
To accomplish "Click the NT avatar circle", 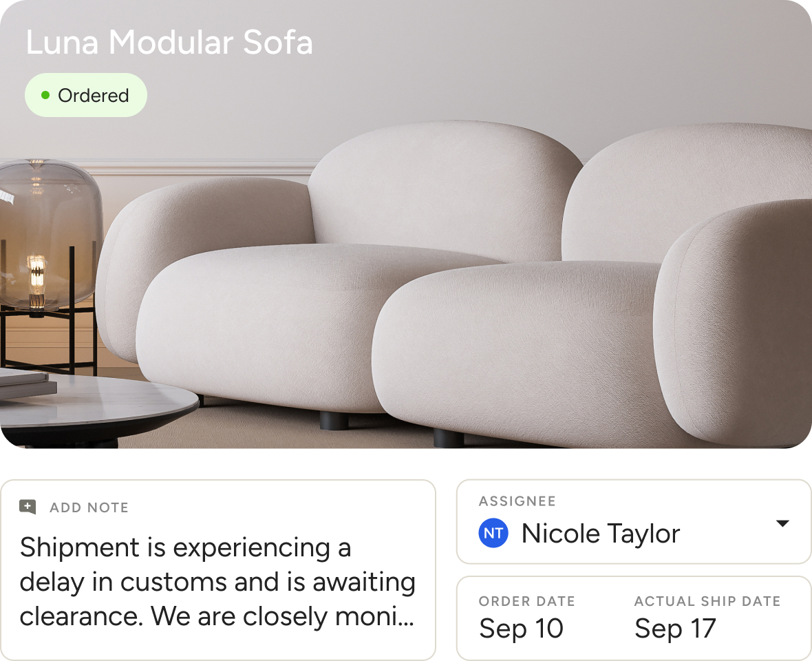I will pyautogui.click(x=493, y=534).
